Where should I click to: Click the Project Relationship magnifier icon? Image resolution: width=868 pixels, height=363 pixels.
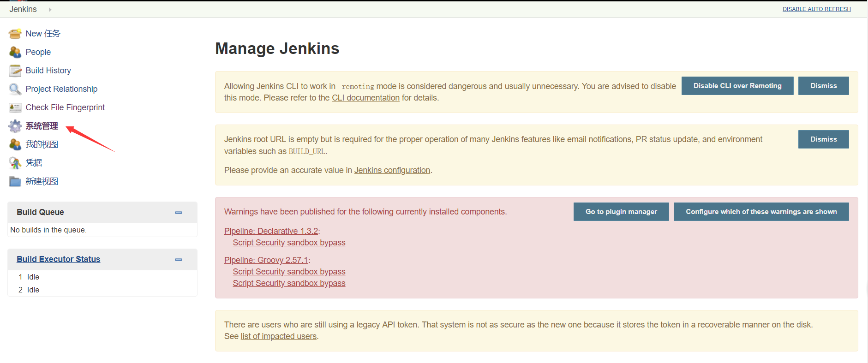tap(15, 89)
